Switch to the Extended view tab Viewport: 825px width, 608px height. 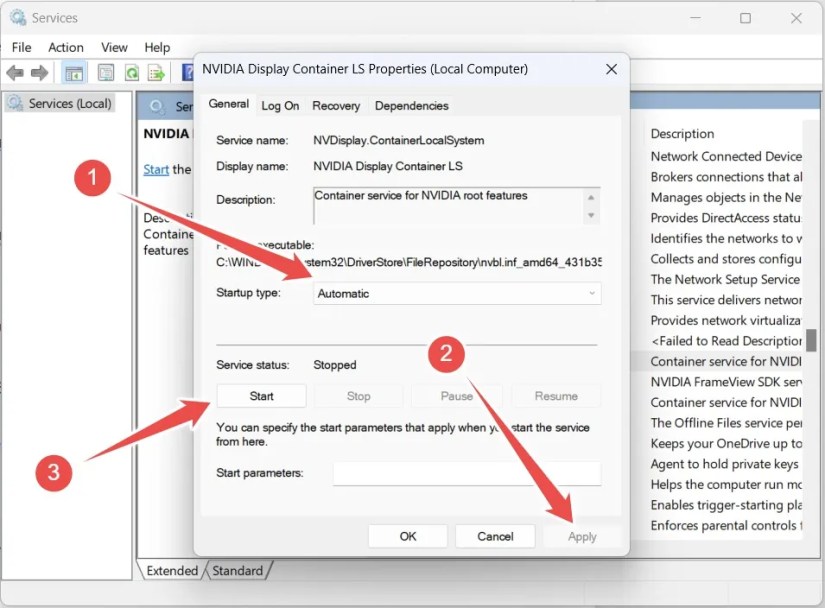click(172, 571)
